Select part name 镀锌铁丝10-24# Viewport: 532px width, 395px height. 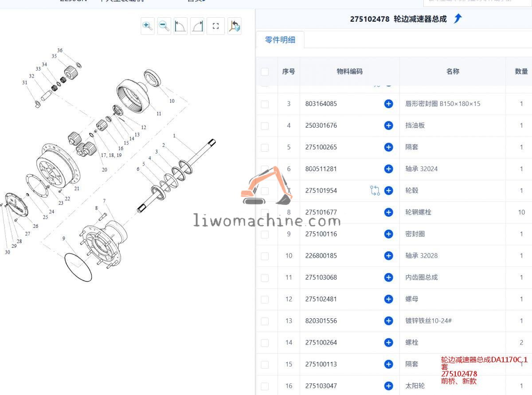click(x=429, y=321)
